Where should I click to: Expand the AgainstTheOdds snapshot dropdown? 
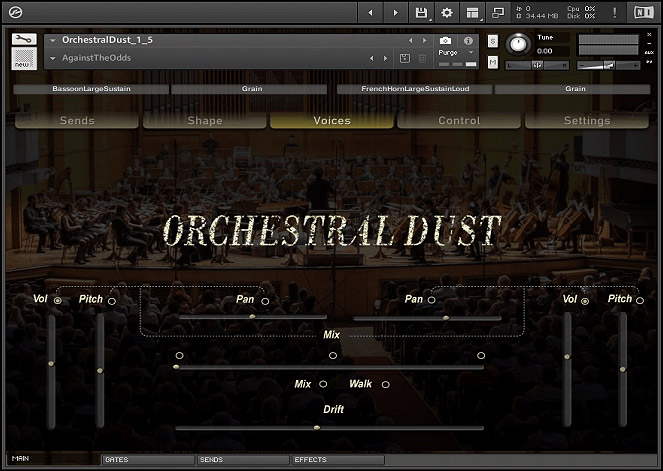point(51,58)
